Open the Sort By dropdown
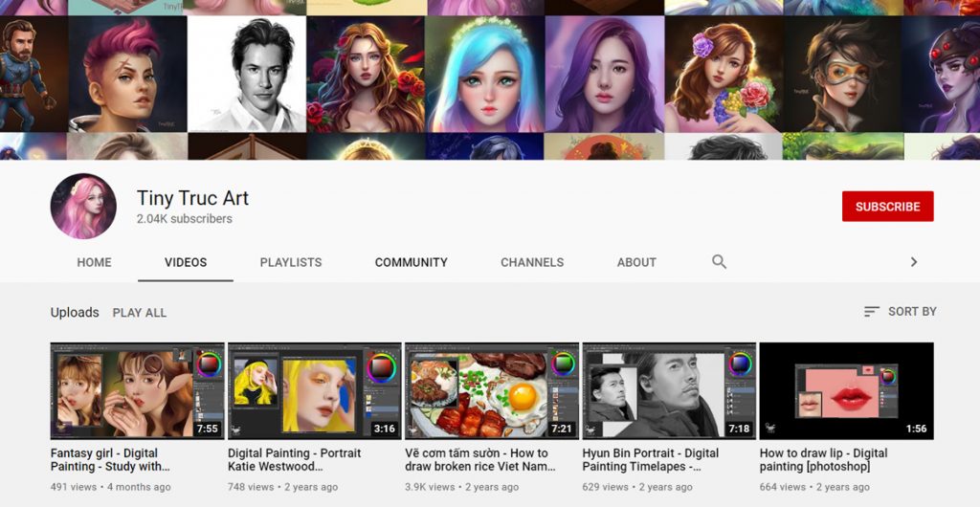980x507 pixels. (x=900, y=312)
